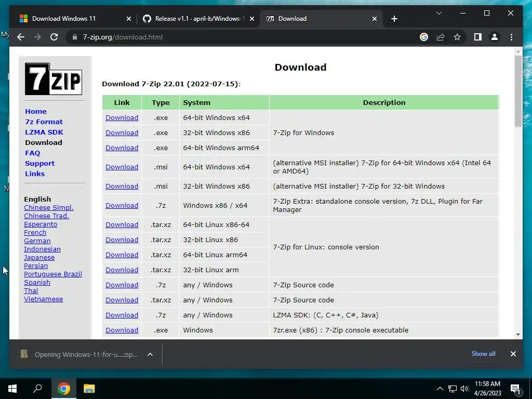
Task: Click the zip file icon in download bar
Action: [24, 354]
